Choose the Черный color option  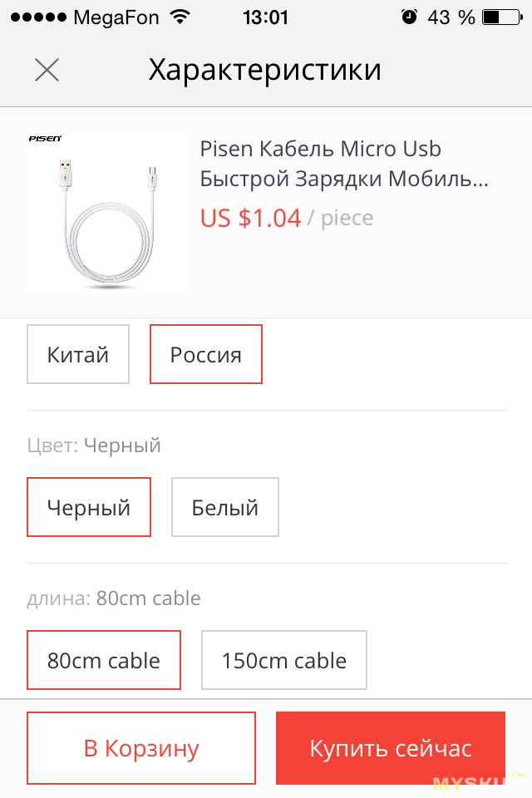click(x=89, y=507)
